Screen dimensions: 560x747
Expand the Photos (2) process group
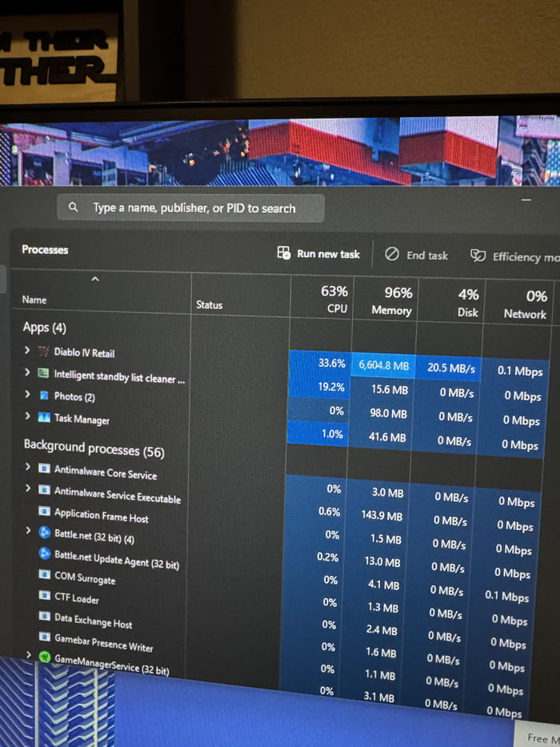point(27,395)
